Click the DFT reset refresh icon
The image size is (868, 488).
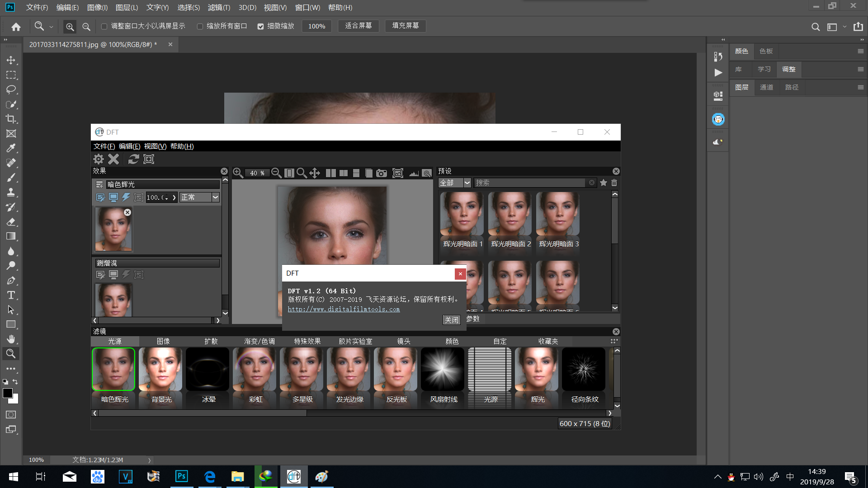133,159
